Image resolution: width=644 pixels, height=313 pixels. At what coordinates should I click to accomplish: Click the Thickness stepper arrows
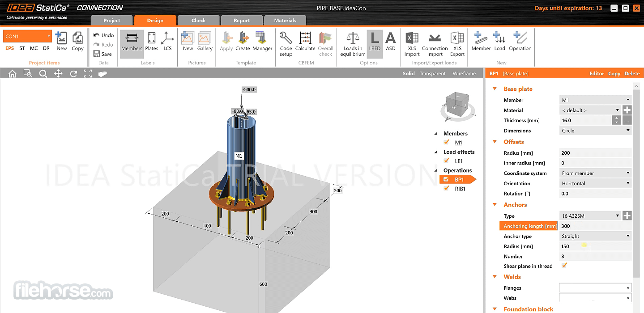(617, 120)
